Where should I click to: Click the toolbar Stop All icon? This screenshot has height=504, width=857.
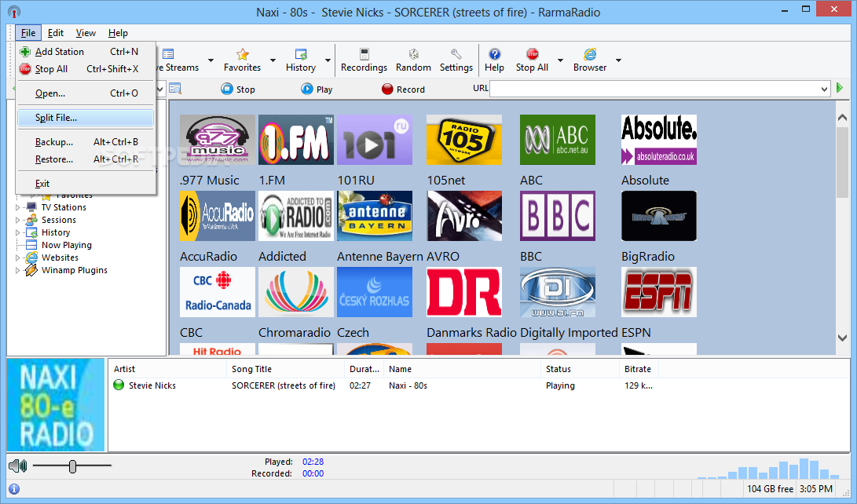coord(532,60)
